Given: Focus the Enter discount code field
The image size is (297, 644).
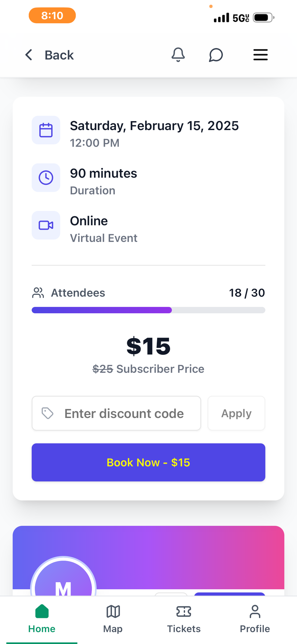Looking at the screenshot, I should pos(124,413).
